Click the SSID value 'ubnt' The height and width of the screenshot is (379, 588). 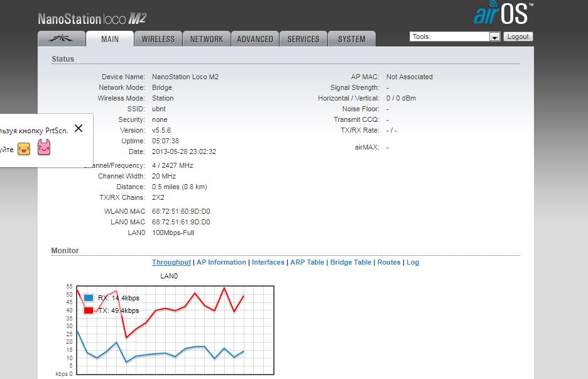point(159,109)
